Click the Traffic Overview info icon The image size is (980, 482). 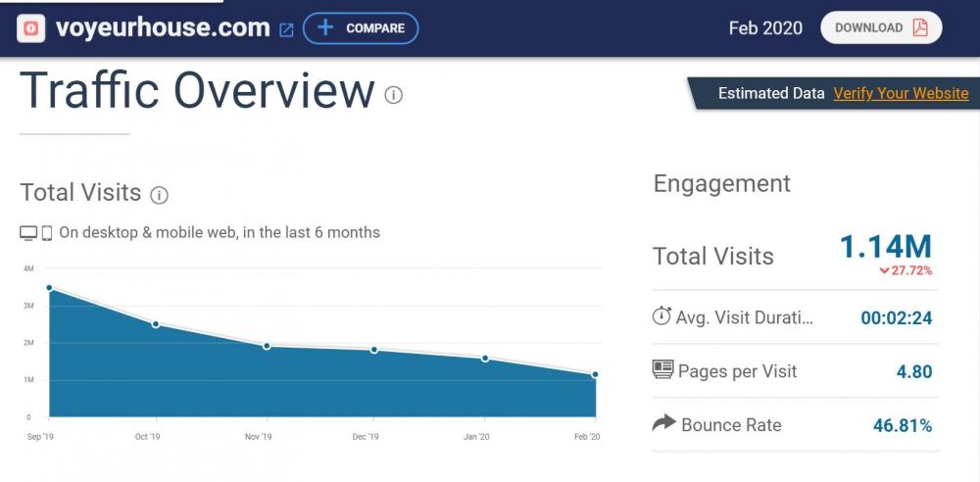pos(394,95)
